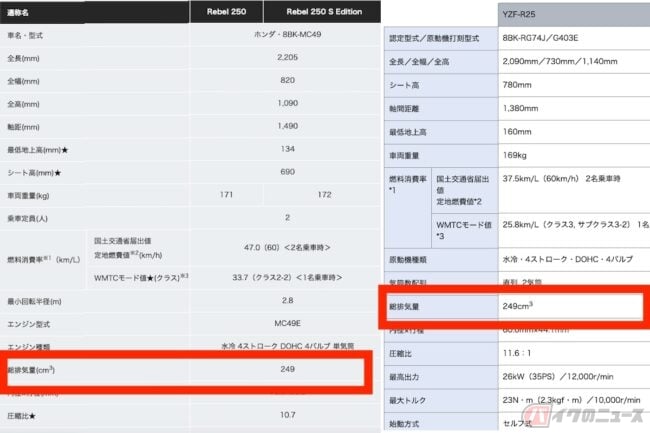Image resolution: width=650 pixels, height=433 pixels.
Task: Click the Rebel 250 weight value 171
Action: (225, 194)
